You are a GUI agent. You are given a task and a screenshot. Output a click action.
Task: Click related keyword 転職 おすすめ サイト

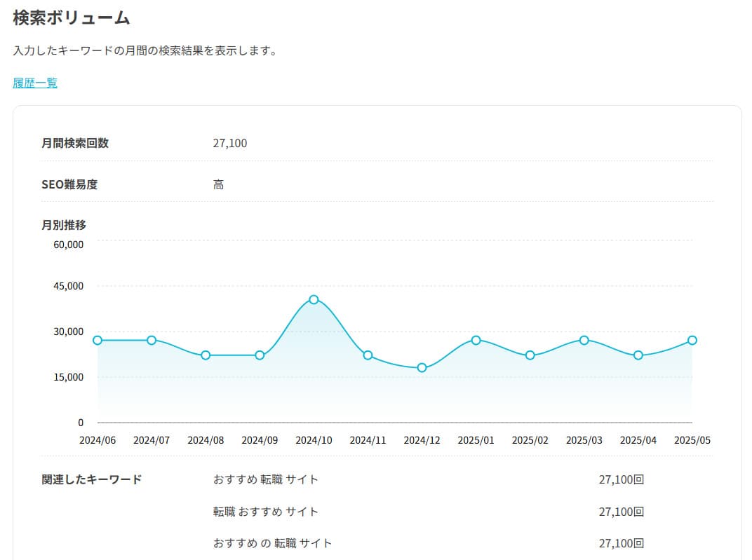coord(266,512)
